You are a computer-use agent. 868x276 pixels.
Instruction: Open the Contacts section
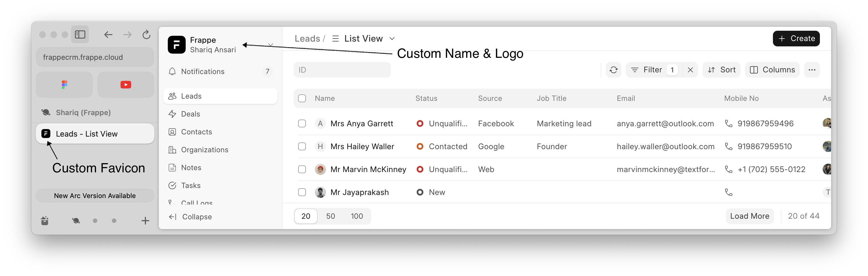pyautogui.click(x=196, y=132)
